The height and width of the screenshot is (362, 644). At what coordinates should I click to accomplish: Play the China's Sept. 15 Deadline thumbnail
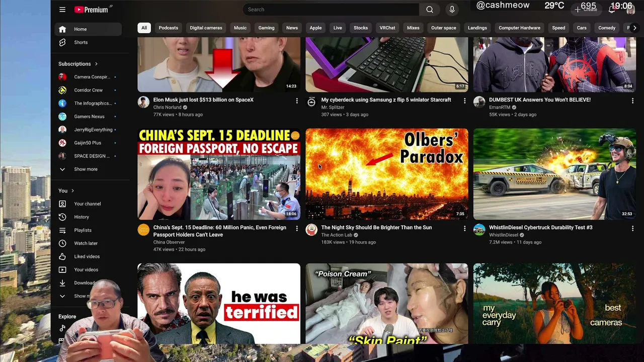coord(219,174)
